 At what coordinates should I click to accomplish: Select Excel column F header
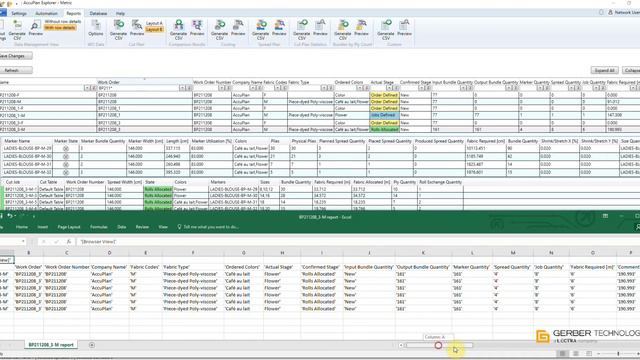(x=193, y=253)
